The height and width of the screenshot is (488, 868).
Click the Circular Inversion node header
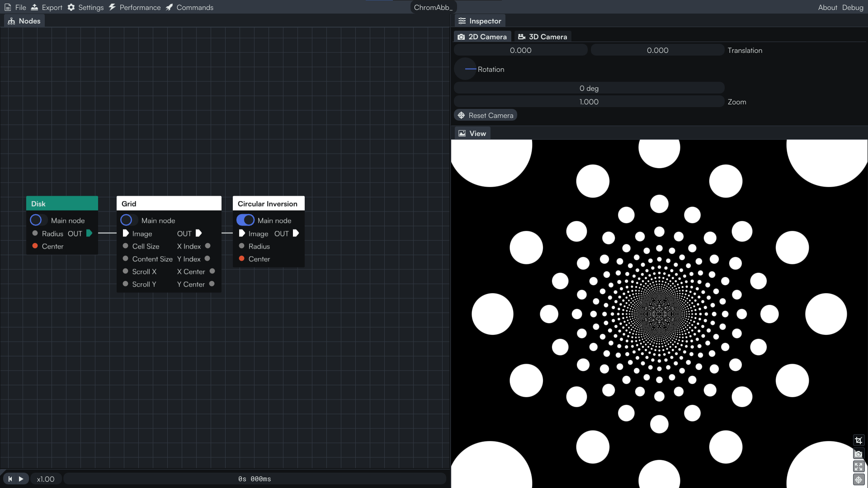click(269, 203)
